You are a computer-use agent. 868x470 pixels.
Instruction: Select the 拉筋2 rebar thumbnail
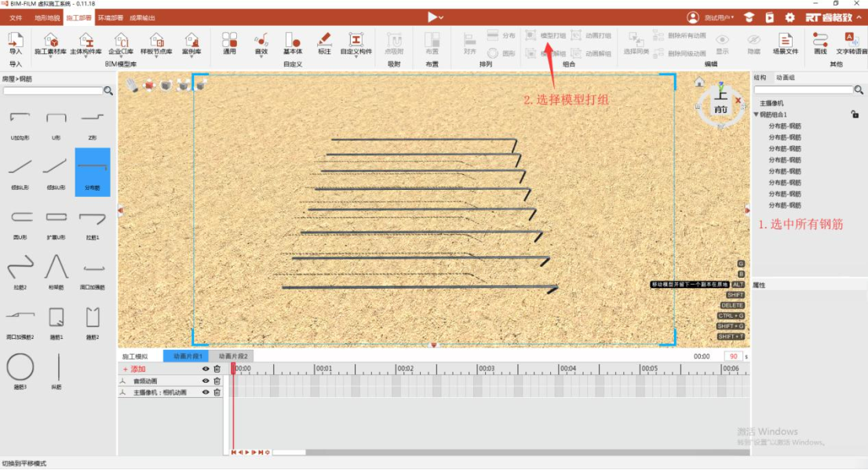pos(20,271)
